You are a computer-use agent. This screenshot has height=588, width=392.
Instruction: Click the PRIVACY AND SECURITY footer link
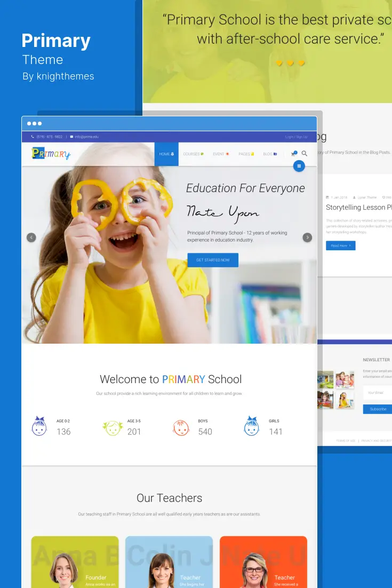coord(376,441)
